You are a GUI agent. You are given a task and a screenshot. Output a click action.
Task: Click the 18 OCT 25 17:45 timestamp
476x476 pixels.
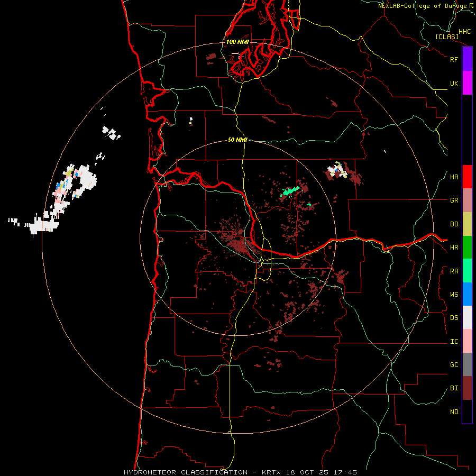(321, 472)
